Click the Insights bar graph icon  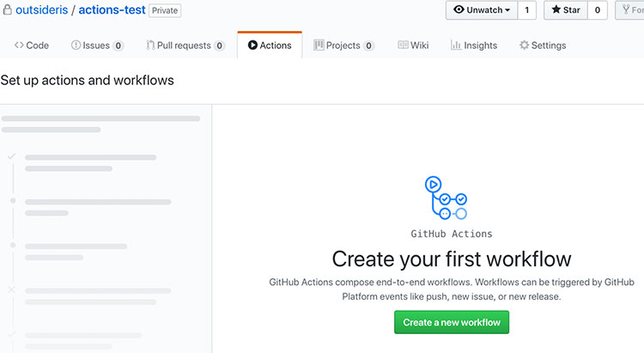456,45
